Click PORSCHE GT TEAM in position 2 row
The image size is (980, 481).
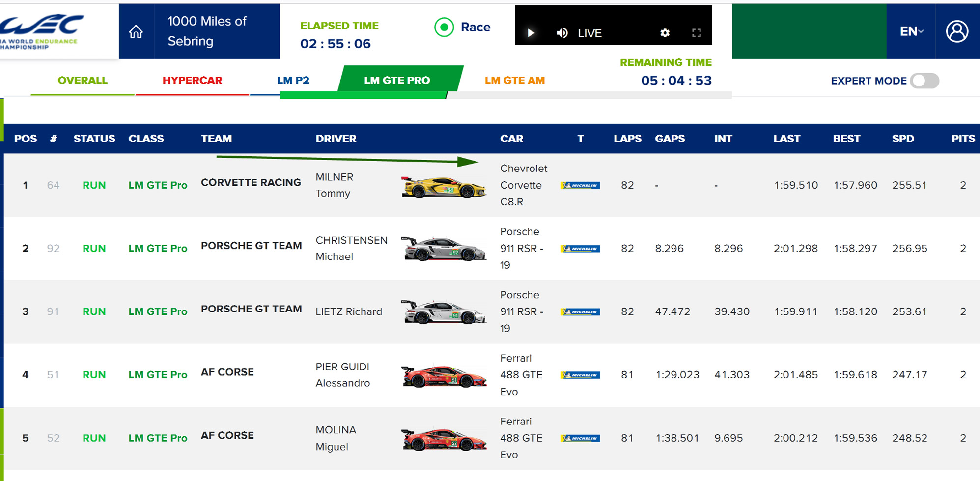[x=251, y=246]
